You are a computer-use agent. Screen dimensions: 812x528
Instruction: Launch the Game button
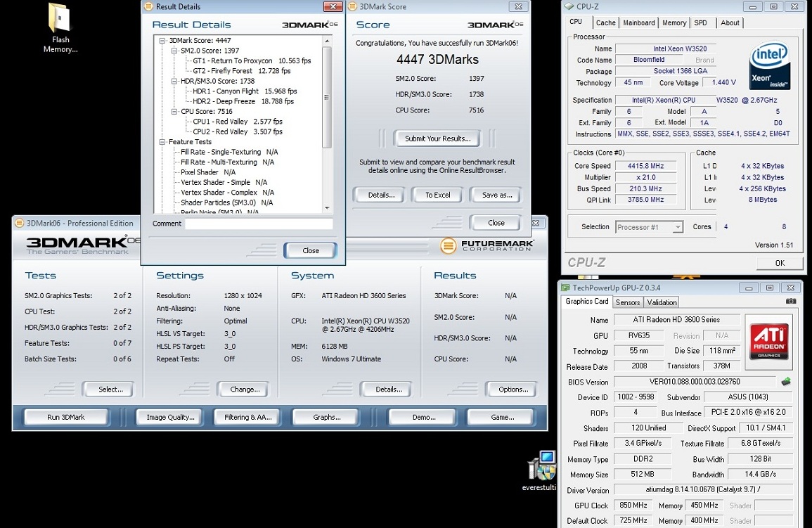(502, 417)
